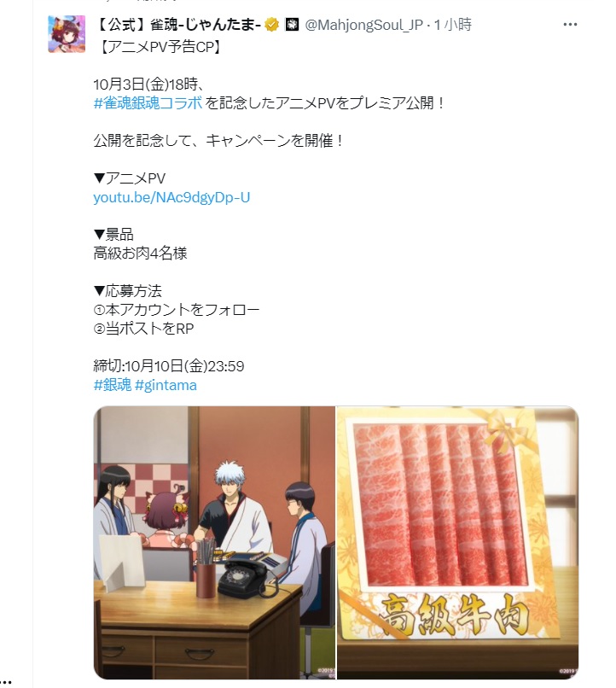Click the #銀魂 hashtag
The image size is (616, 688).
pyautogui.click(x=113, y=385)
